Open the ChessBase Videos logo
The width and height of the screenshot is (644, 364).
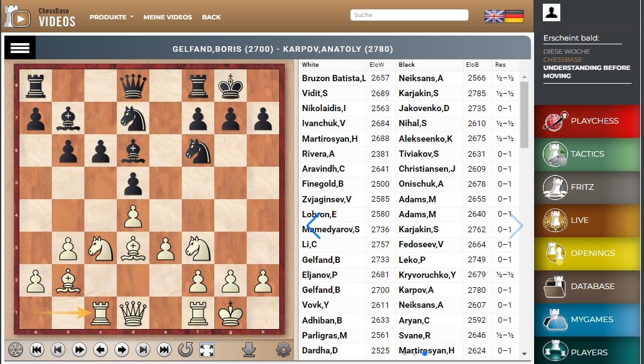(39, 16)
